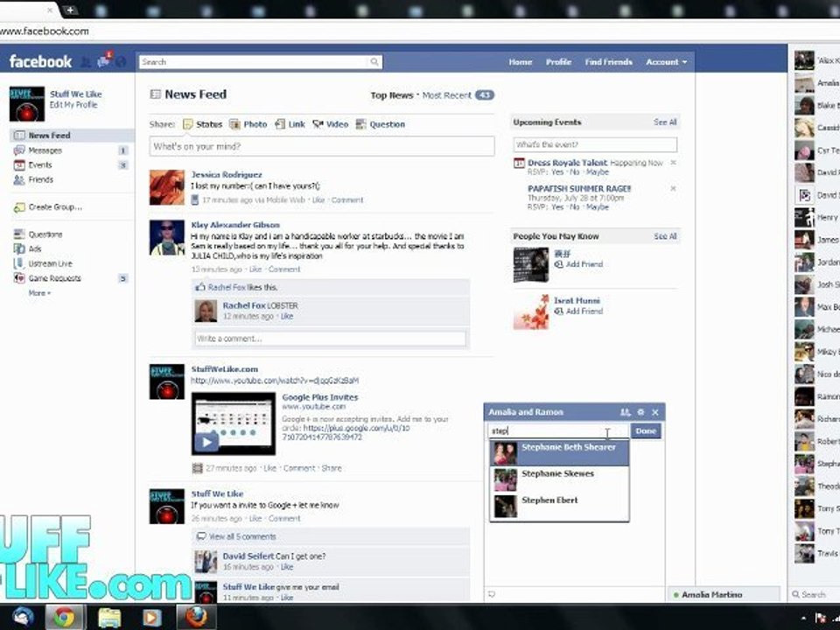
Task: Open Amalia Martino chat tab
Action: click(724, 595)
